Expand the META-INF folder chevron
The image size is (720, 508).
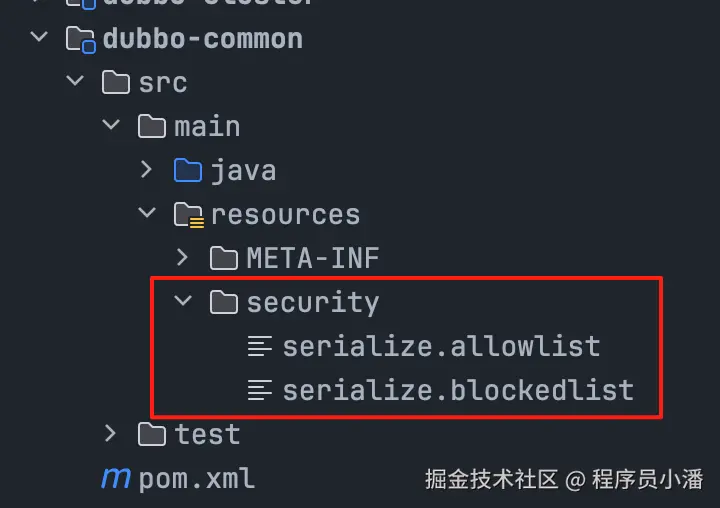pos(182,257)
